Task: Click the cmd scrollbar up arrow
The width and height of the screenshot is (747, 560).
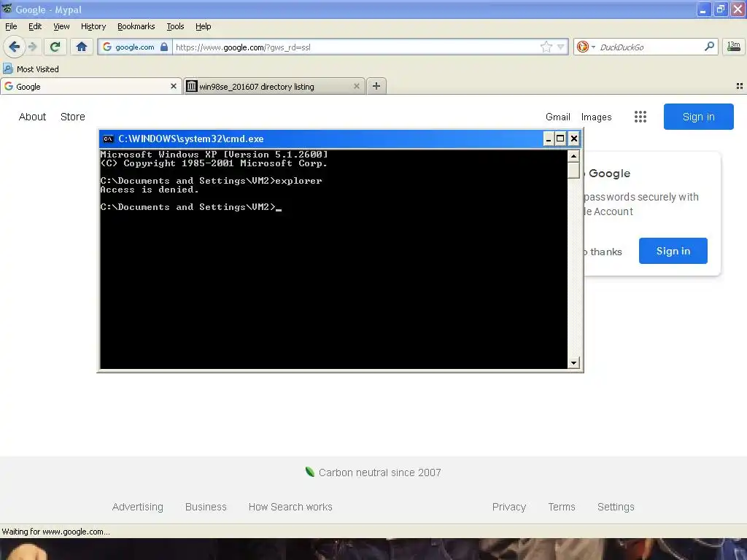Action: pyautogui.click(x=573, y=156)
